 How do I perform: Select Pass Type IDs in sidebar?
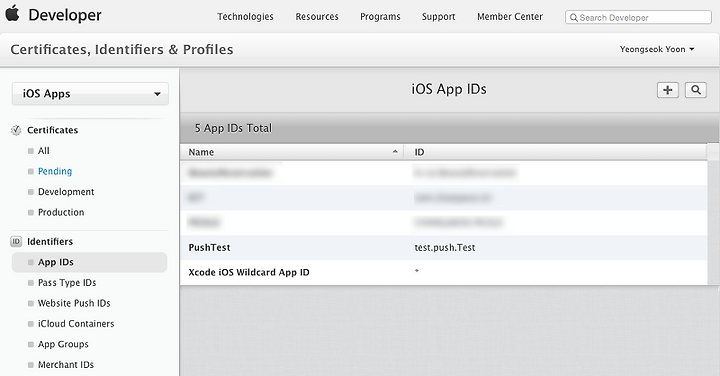coord(67,283)
